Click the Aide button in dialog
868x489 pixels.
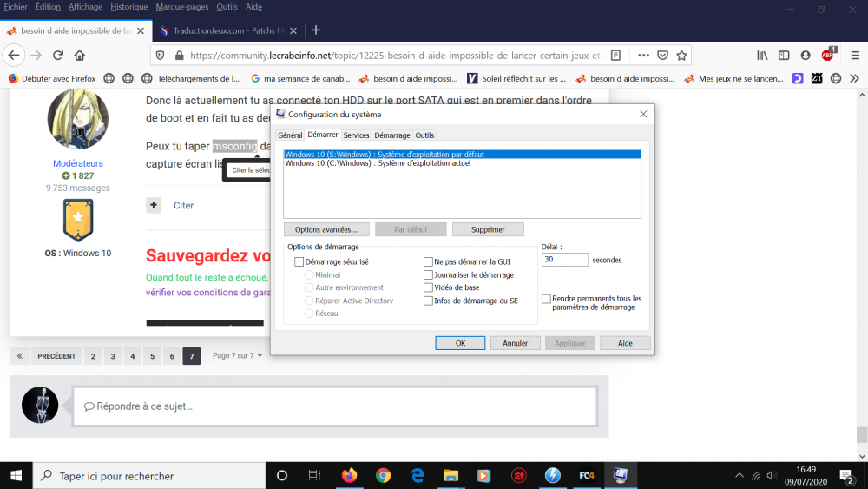point(625,343)
